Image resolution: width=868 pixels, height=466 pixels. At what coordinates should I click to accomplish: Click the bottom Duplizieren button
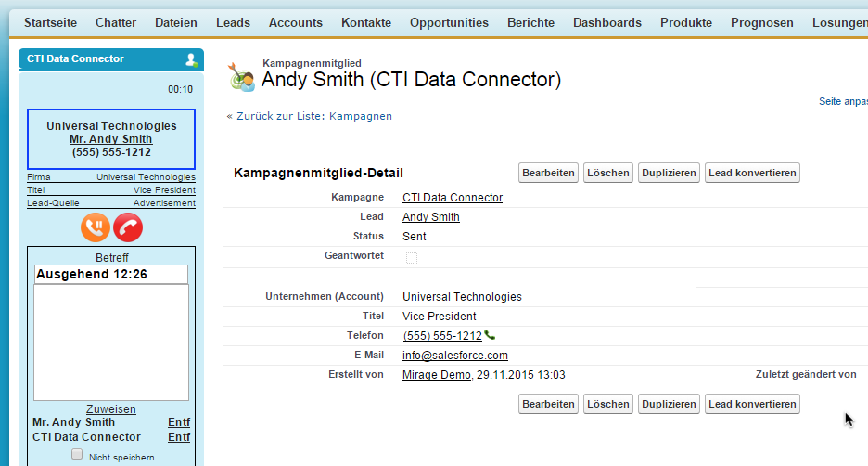pos(669,404)
